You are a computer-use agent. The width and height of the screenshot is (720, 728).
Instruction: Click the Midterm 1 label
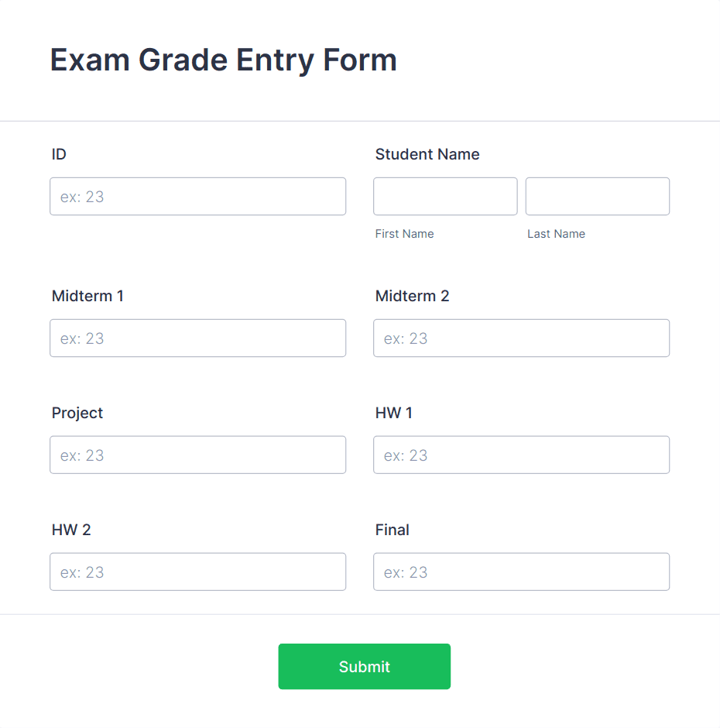tap(87, 296)
